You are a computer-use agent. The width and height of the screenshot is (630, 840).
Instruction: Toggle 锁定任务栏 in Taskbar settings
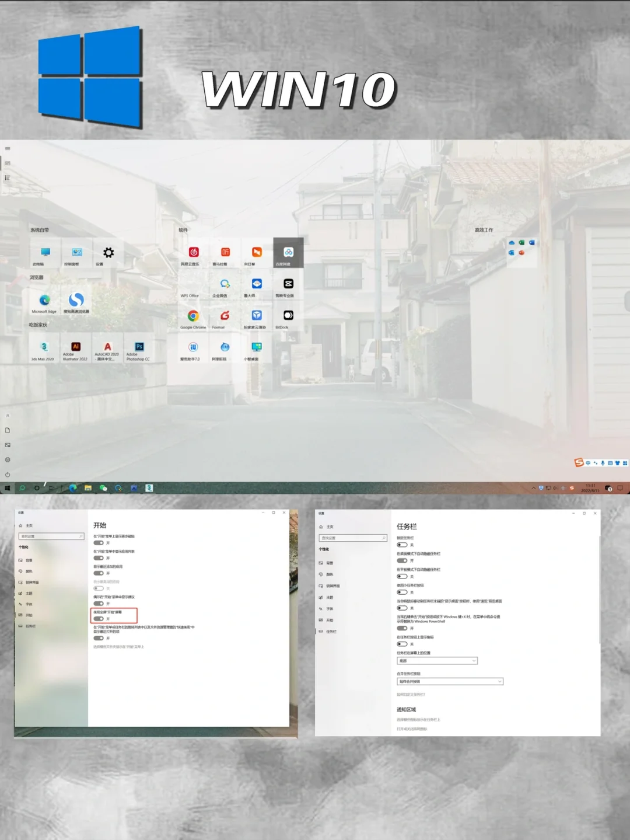point(402,545)
